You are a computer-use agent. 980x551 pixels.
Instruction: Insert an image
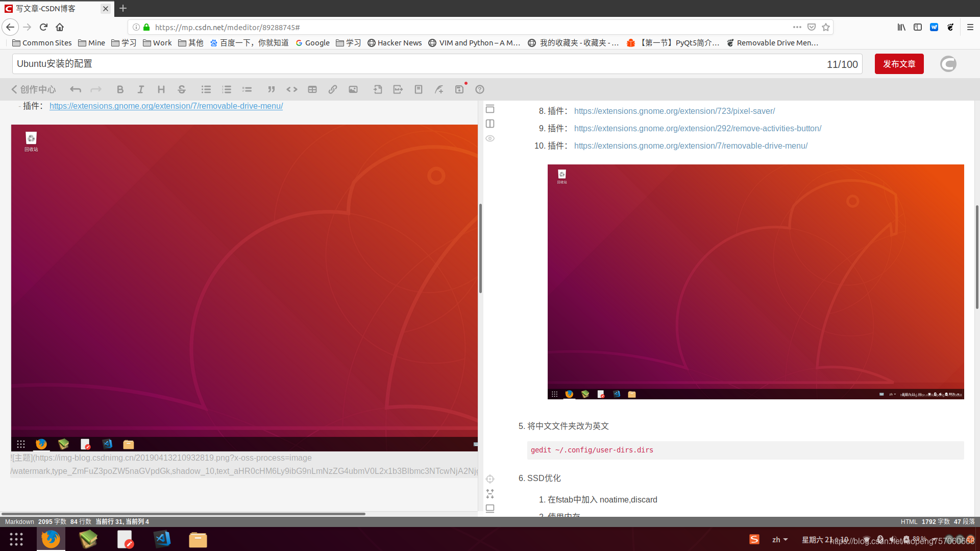353,89
